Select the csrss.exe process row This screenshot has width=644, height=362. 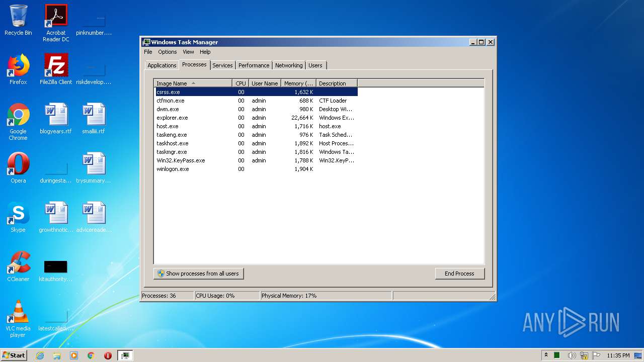[x=256, y=92]
